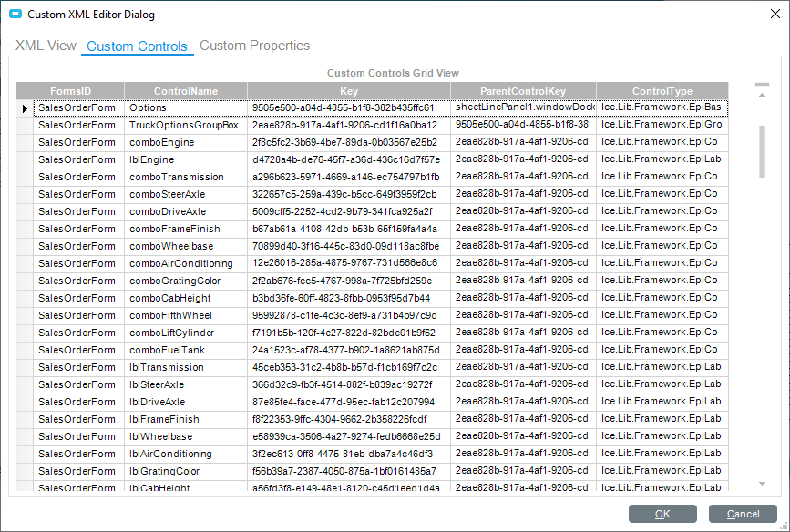Click the dialog's title bar app icon

pyautogui.click(x=15, y=14)
